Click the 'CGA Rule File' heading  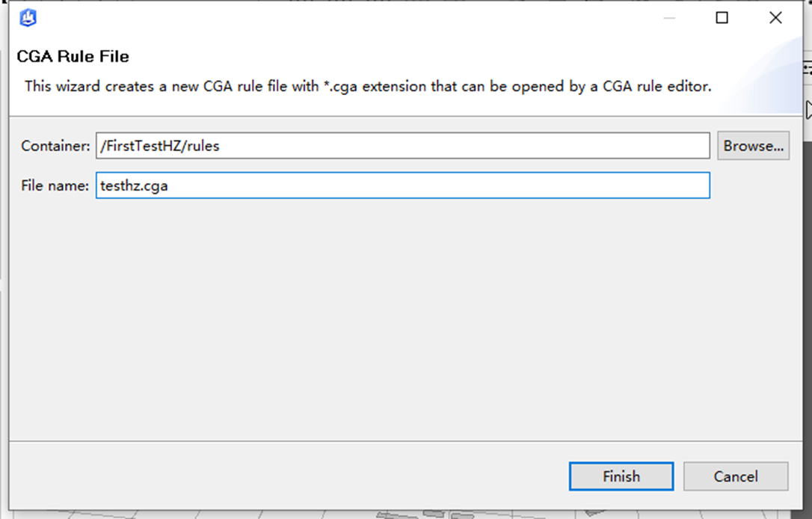pos(73,56)
